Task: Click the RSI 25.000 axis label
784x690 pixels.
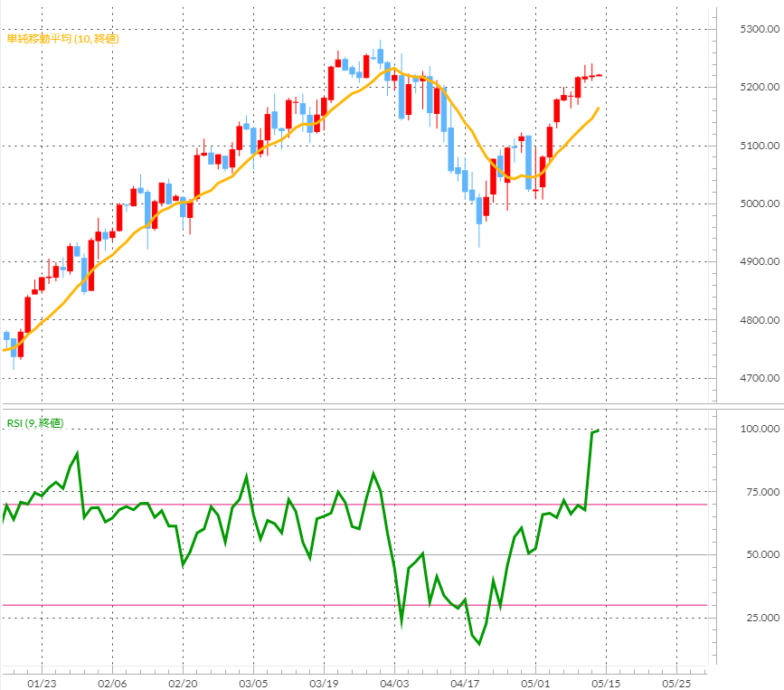Action: [762, 618]
